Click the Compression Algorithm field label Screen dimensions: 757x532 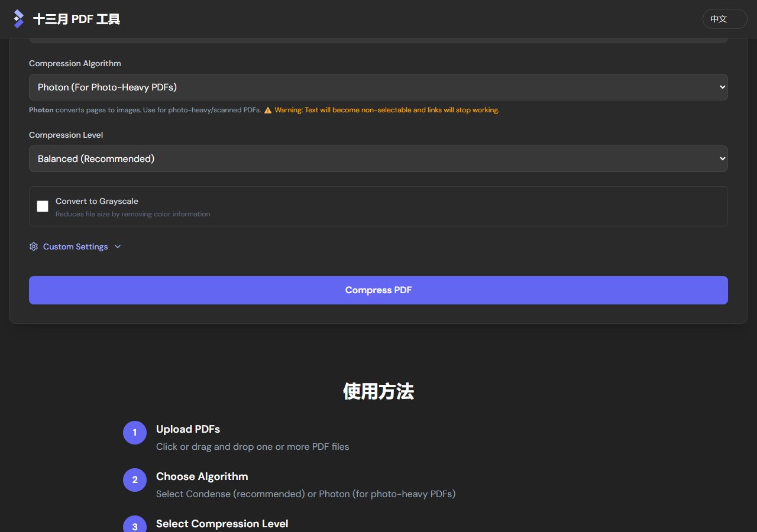[x=75, y=63]
